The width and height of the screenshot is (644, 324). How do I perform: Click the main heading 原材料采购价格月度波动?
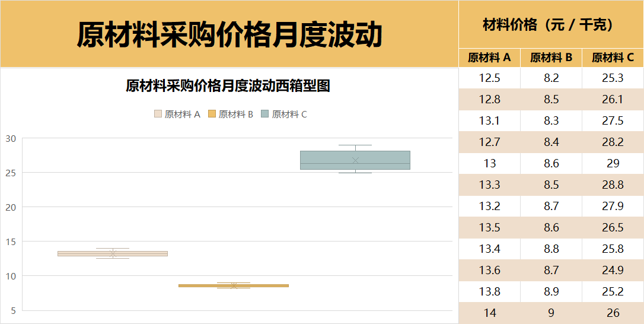pyautogui.click(x=229, y=34)
